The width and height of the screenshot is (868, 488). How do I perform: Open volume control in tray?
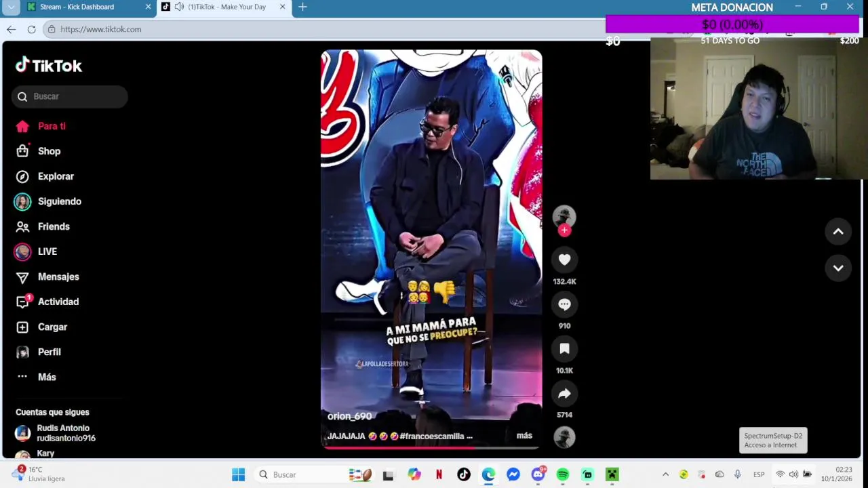pos(793,474)
